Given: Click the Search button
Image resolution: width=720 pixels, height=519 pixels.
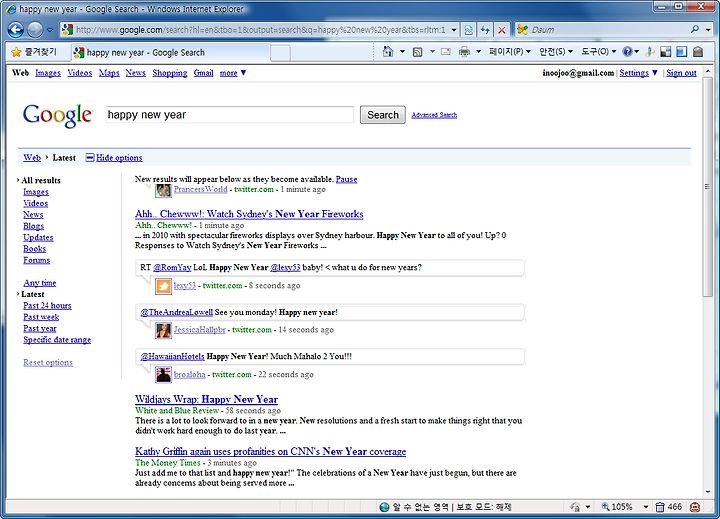Looking at the screenshot, I should tap(382, 115).
